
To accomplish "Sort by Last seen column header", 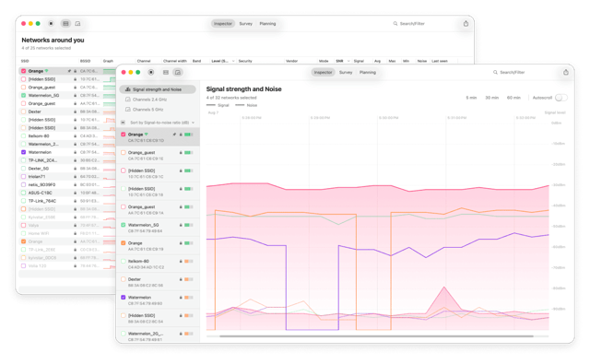I will [x=440, y=61].
